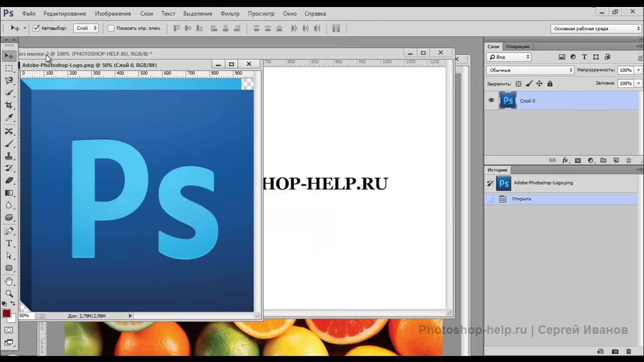Add a layer style via fx icon
This screenshot has width=644, height=362.
(565, 160)
